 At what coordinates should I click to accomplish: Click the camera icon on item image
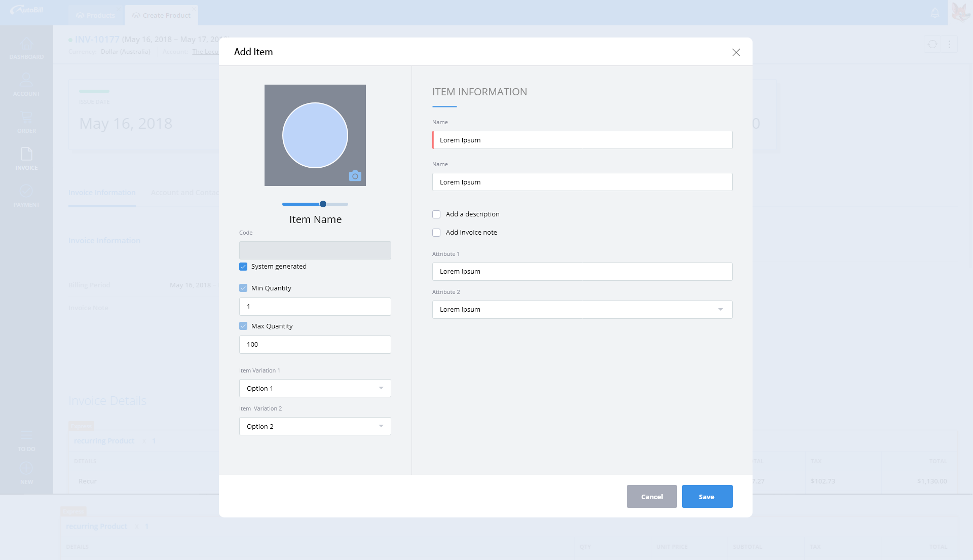point(355,176)
